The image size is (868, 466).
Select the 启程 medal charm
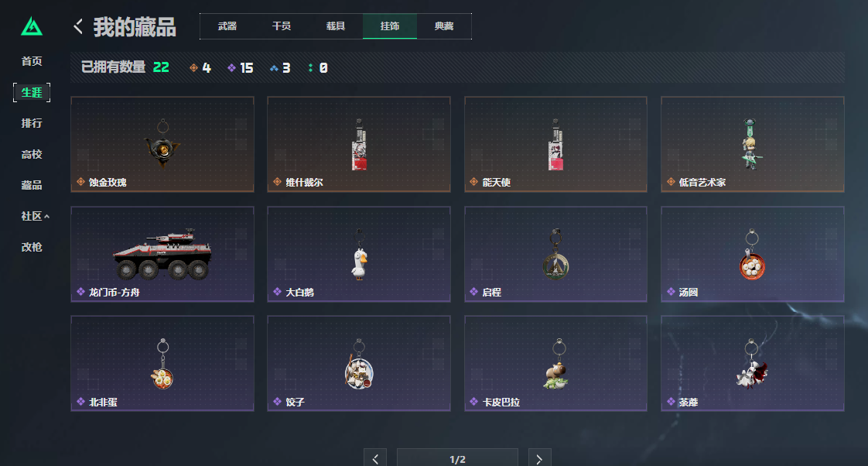pyautogui.click(x=555, y=254)
